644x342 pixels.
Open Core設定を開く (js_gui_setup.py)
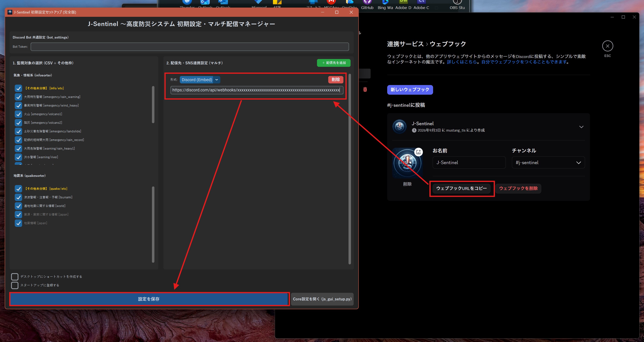pos(322,299)
